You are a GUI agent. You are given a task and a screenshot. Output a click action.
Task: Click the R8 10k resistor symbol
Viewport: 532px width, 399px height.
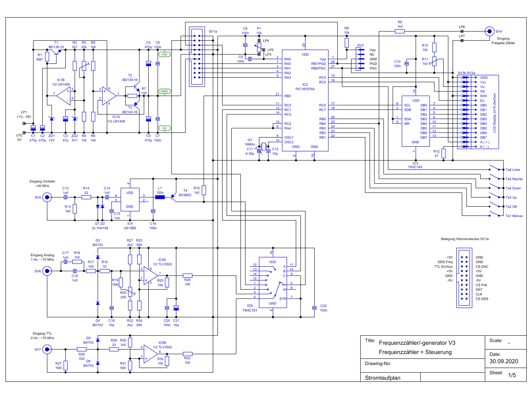(x=347, y=43)
